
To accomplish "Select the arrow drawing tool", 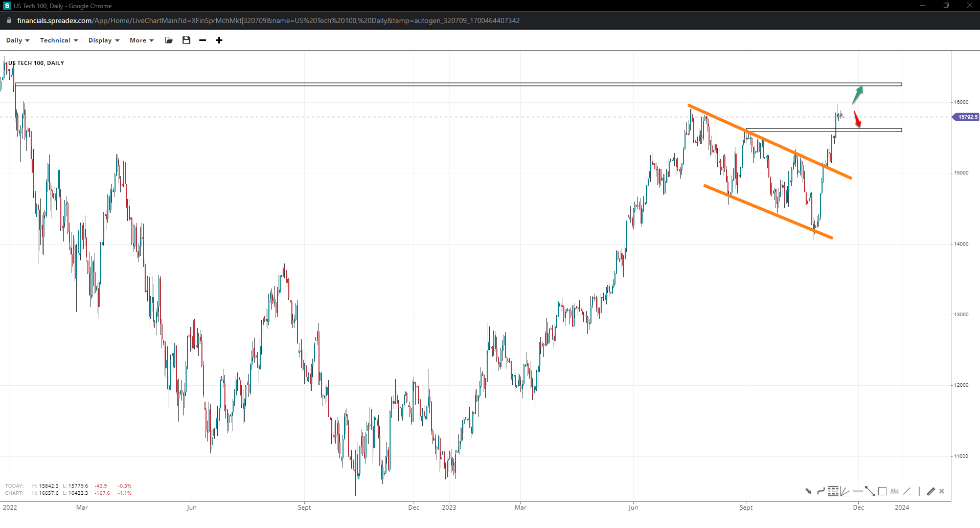I will pyautogui.click(x=808, y=491).
